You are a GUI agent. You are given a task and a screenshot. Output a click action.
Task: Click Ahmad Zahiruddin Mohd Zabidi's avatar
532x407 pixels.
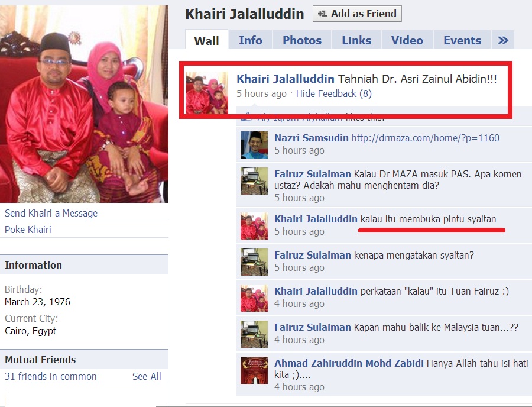point(254,370)
